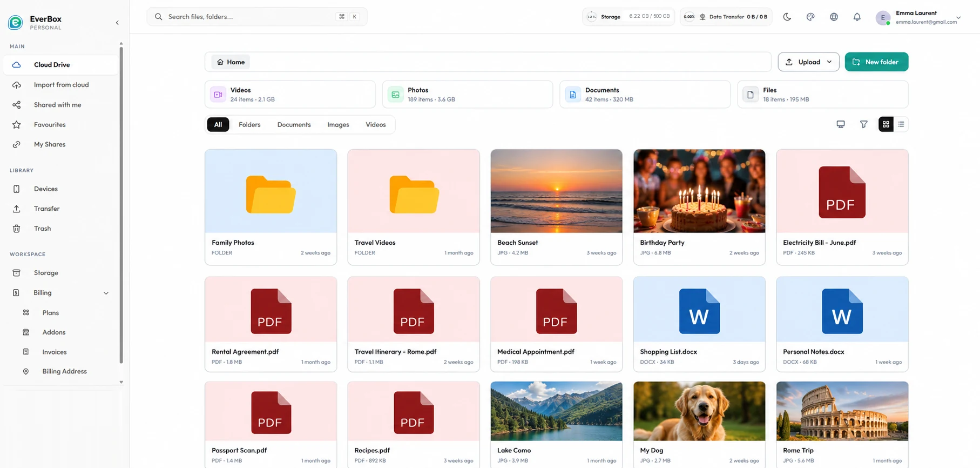The width and height of the screenshot is (980, 468).
Task: Open Billing Address page
Action: pyautogui.click(x=65, y=371)
